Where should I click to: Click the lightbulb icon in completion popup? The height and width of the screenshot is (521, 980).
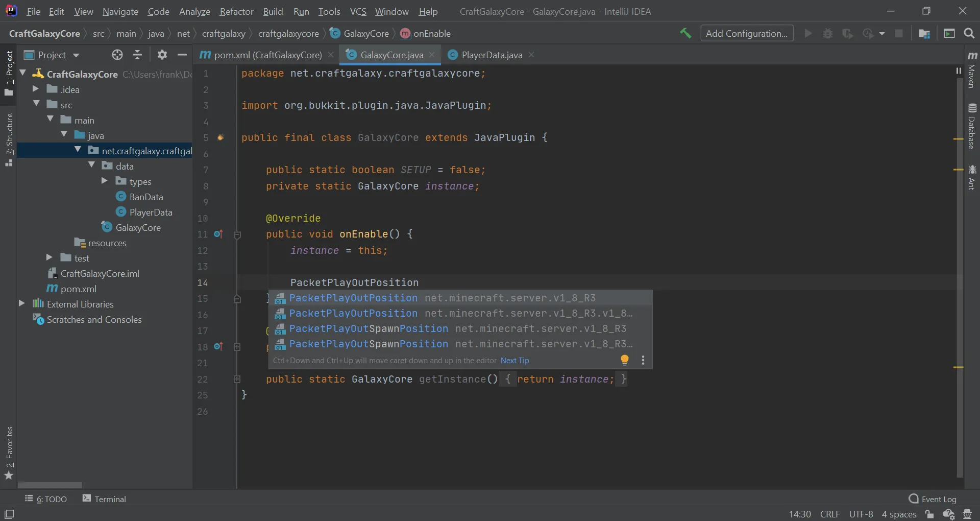pyautogui.click(x=624, y=360)
